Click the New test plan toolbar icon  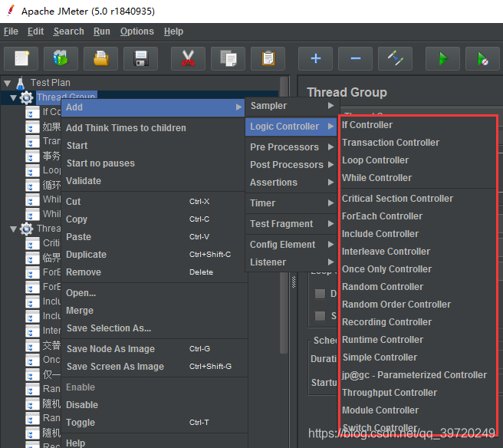tap(21, 58)
